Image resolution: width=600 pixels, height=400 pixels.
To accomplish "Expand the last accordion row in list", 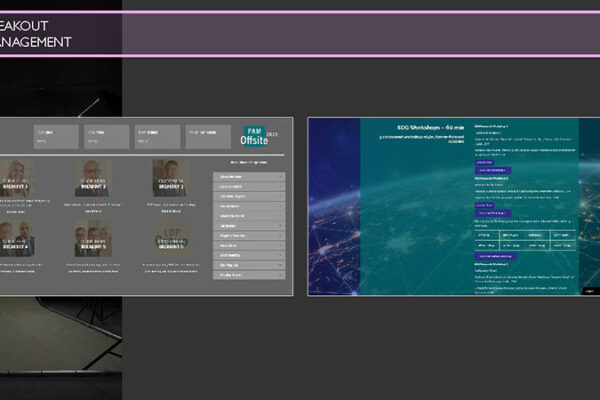I will (x=249, y=274).
